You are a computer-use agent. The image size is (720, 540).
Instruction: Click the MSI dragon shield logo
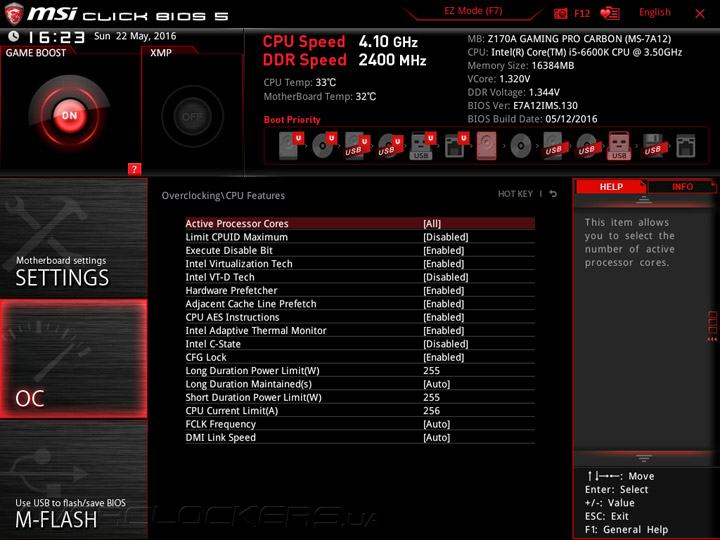point(14,13)
